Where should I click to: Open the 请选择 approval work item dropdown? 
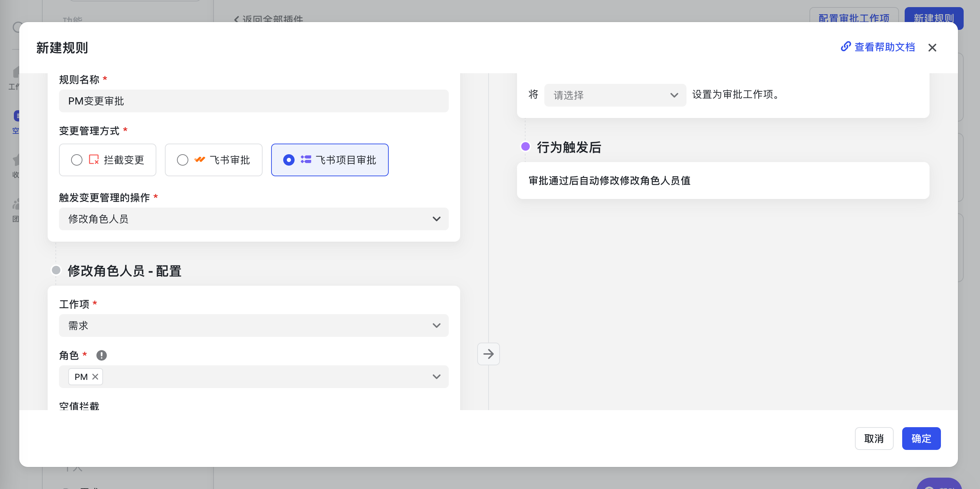tap(615, 95)
